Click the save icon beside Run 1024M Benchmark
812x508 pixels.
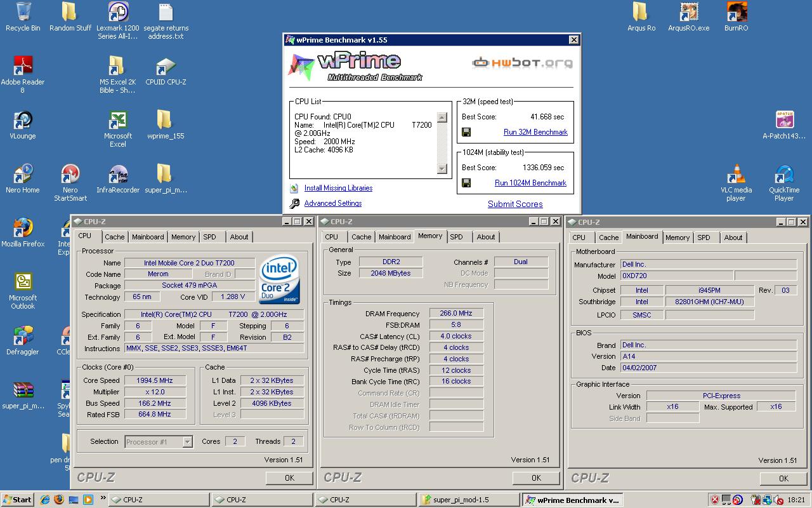pyautogui.click(x=466, y=183)
